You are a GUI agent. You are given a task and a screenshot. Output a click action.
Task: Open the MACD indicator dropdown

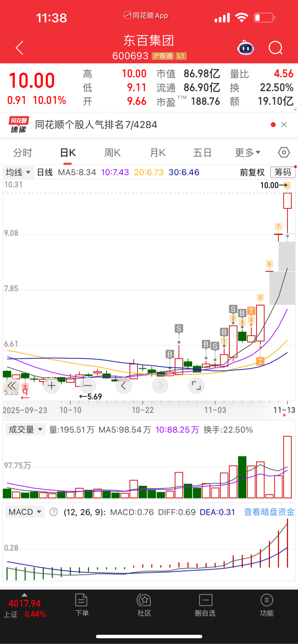click(25, 512)
